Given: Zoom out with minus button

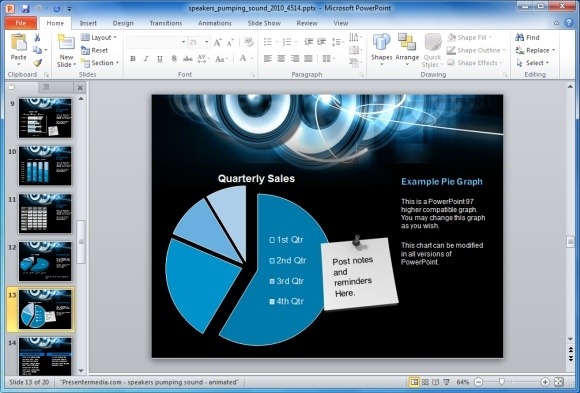Looking at the screenshot, I should pos(478,382).
